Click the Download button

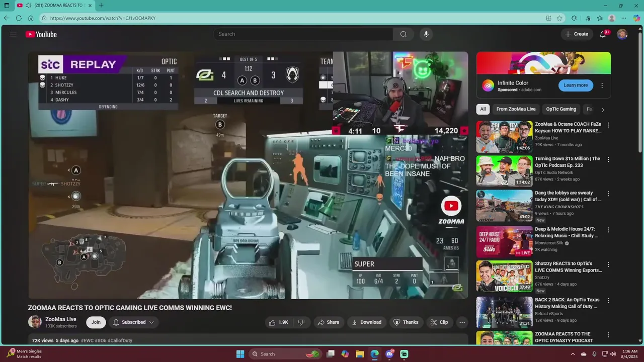click(x=366, y=322)
